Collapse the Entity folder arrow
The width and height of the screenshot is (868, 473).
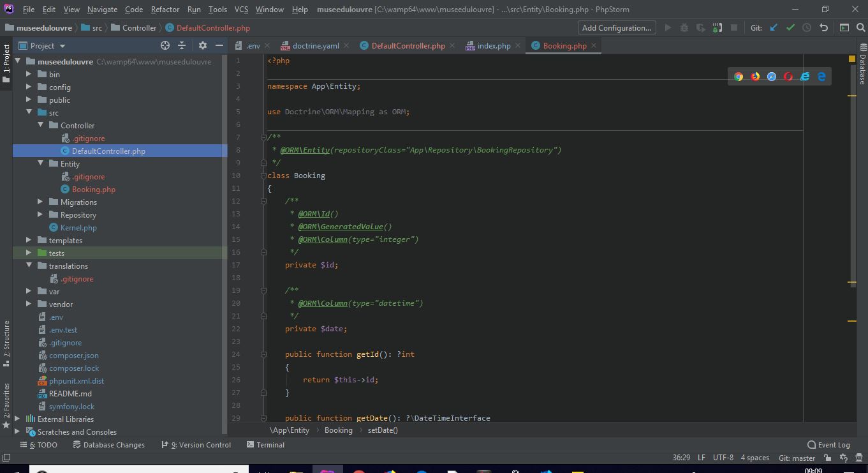pyautogui.click(x=40, y=163)
